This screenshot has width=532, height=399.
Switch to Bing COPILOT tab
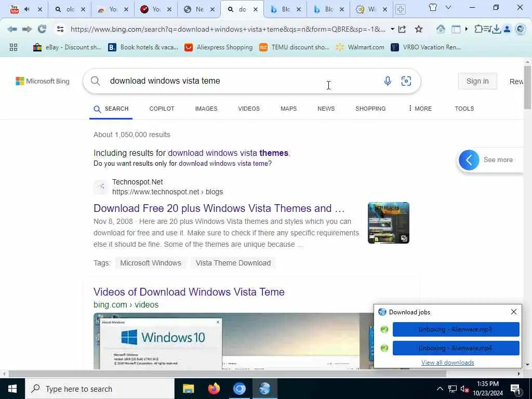point(162,109)
